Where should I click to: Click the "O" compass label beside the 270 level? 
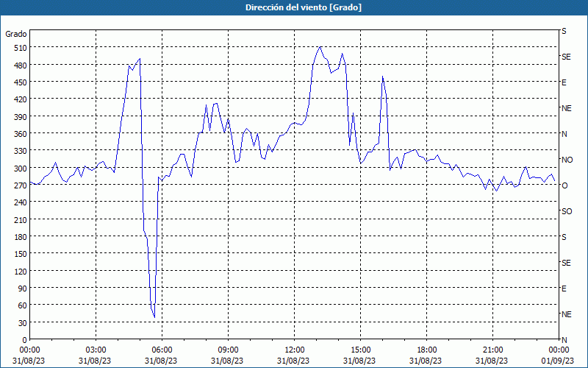[x=564, y=185]
